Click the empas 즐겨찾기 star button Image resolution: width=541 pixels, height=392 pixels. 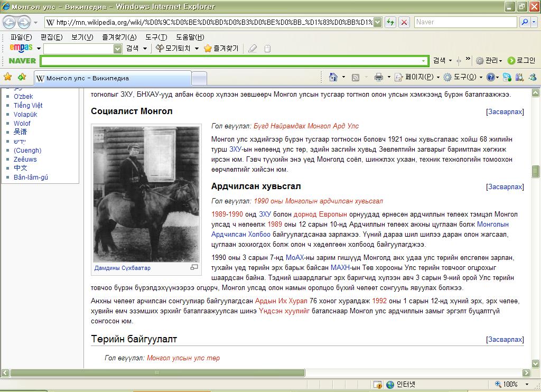[x=221, y=48]
